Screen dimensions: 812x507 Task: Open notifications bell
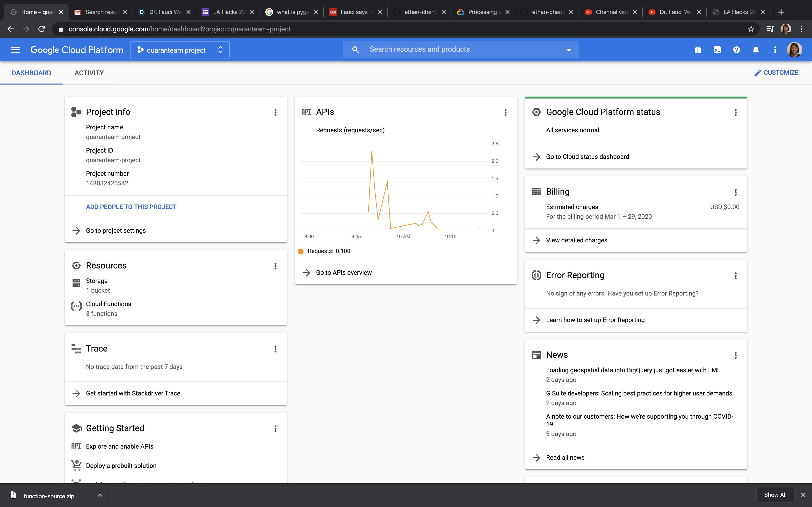pos(756,50)
